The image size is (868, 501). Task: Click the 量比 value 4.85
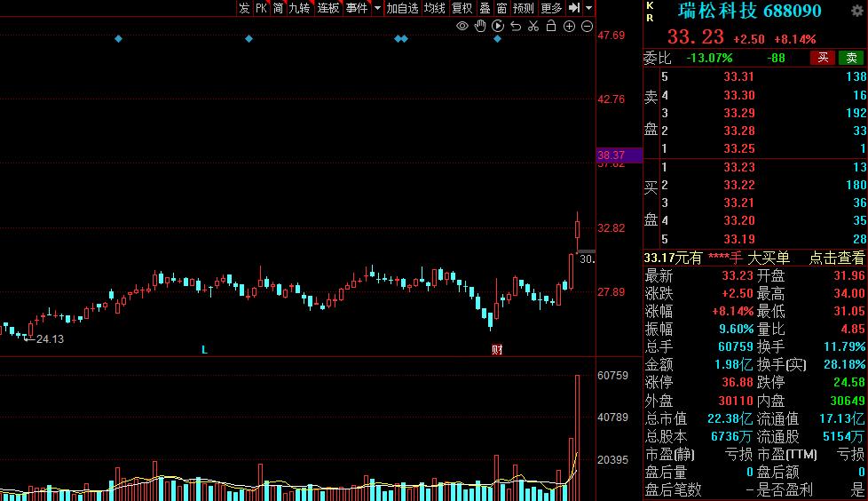(x=853, y=329)
